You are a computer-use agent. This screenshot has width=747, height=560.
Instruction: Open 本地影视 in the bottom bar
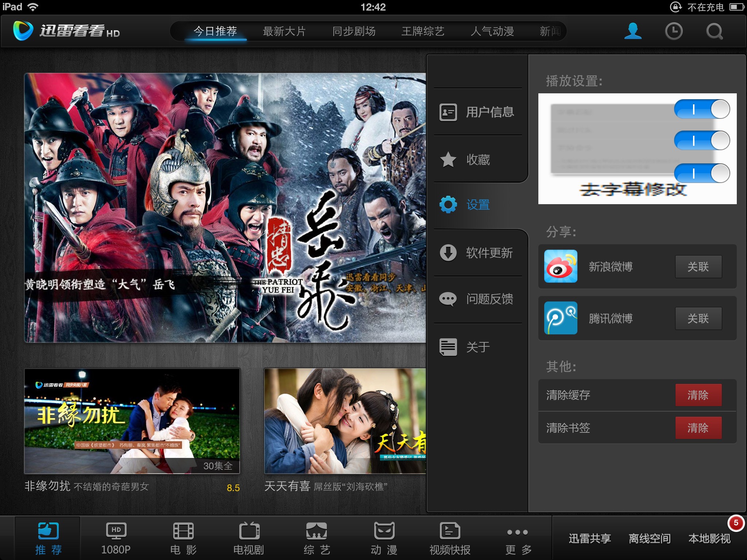click(709, 538)
